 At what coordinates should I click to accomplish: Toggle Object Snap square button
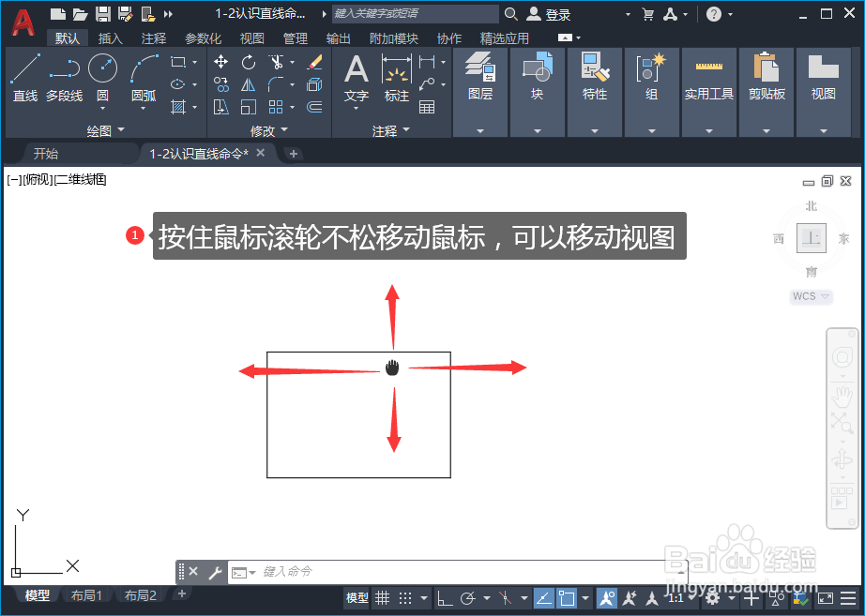tap(567, 598)
